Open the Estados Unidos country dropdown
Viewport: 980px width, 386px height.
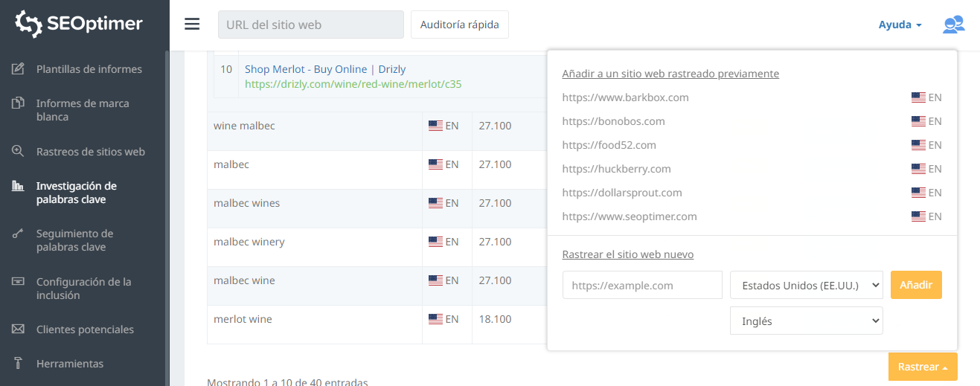tap(806, 285)
